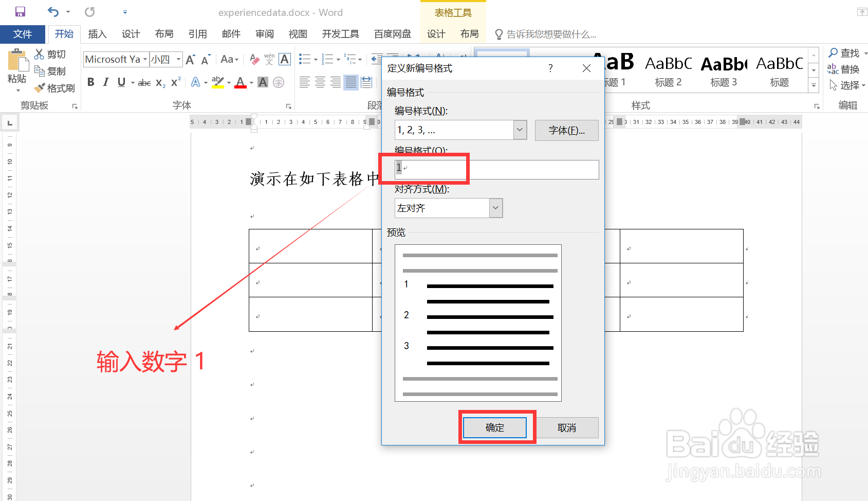Toggle underline formatting

click(x=121, y=82)
